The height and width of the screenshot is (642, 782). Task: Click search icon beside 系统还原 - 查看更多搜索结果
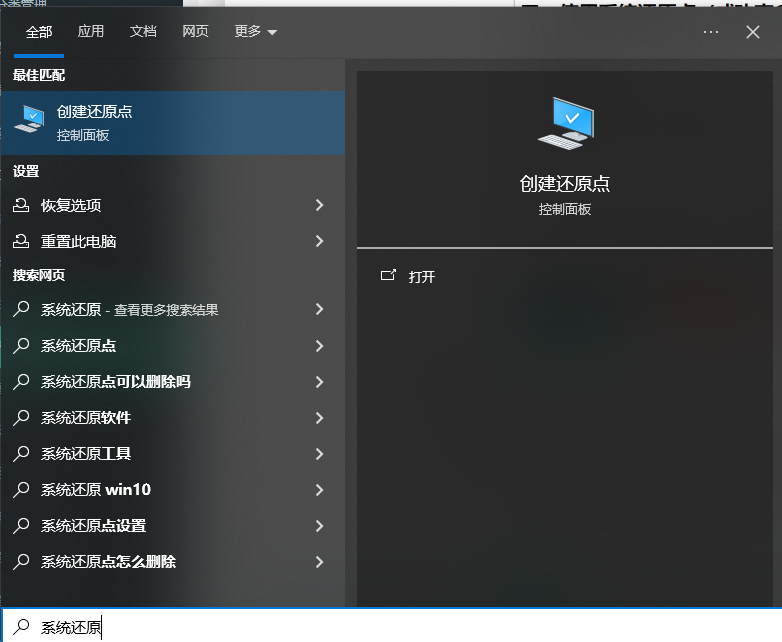point(21,309)
